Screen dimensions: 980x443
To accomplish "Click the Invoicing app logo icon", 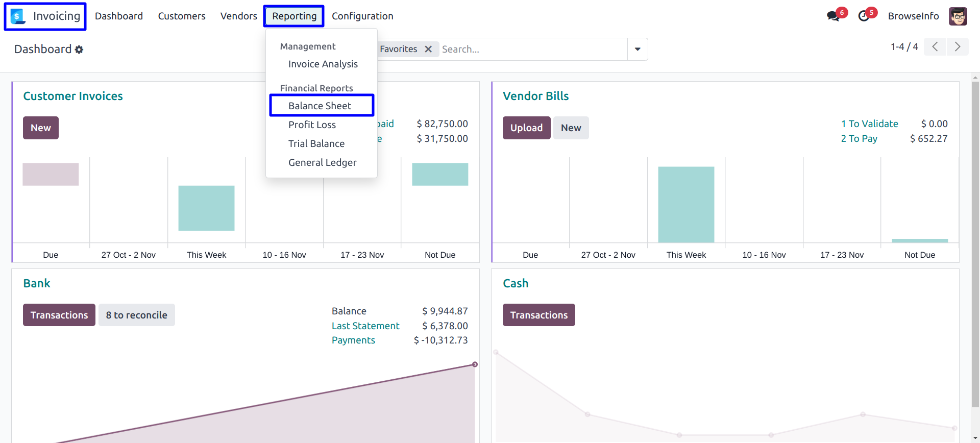I will pyautogui.click(x=18, y=16).
